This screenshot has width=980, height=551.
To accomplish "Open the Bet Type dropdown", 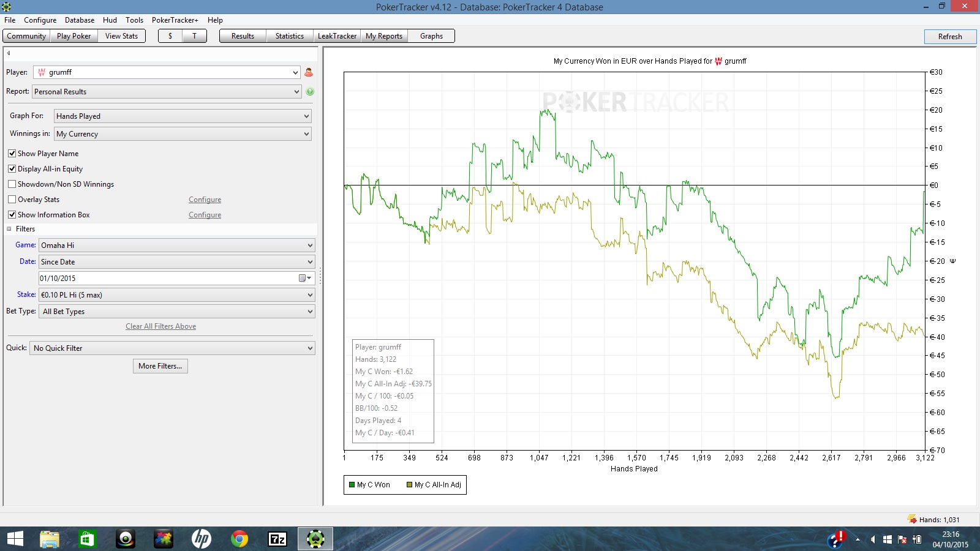I will pos(177,312).
